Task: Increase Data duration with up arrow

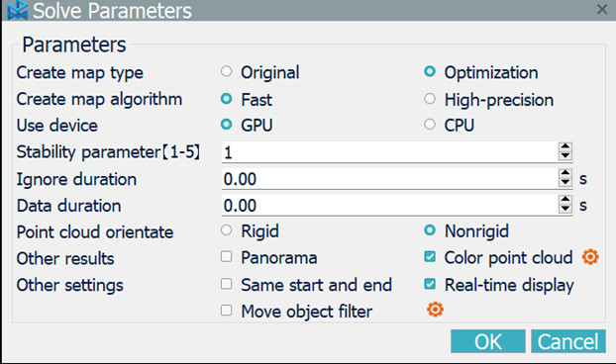Action: [565, 200]
